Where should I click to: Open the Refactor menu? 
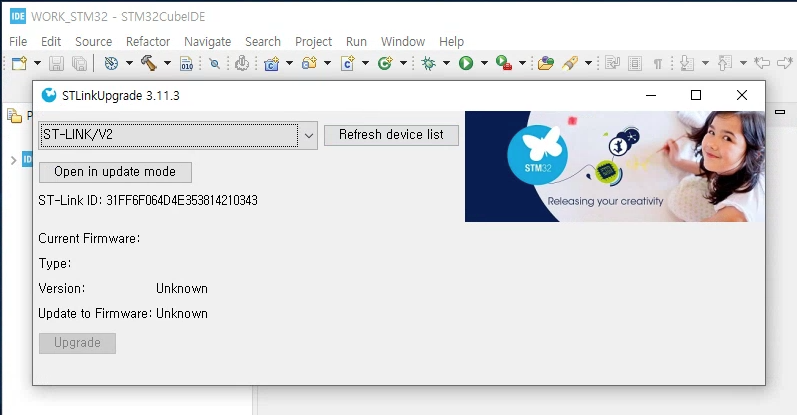[x=148, y=42]
